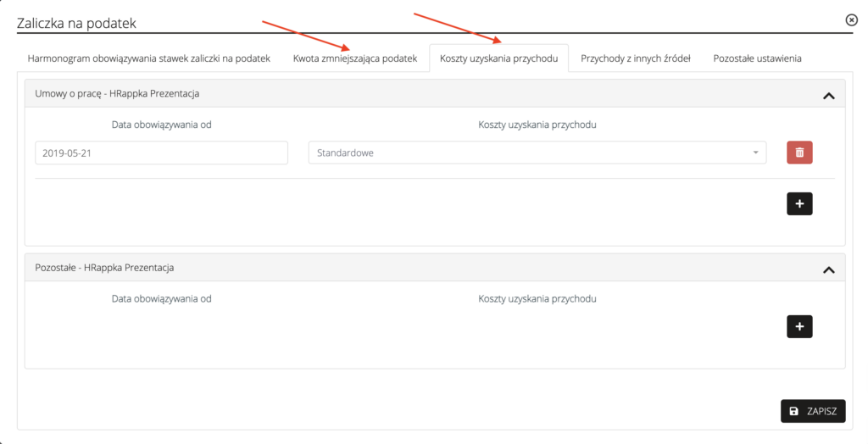Collapse the Umowy o pracę panel chevron
The image size is (868, 444).
tap(828, 96)
